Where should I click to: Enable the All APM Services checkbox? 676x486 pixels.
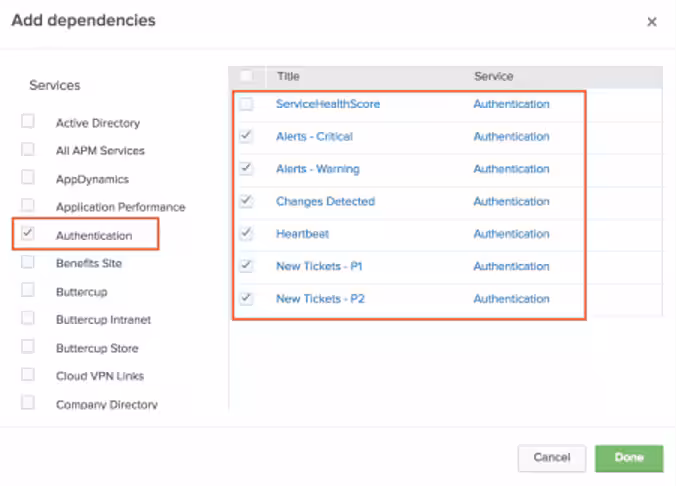point(28,150)
